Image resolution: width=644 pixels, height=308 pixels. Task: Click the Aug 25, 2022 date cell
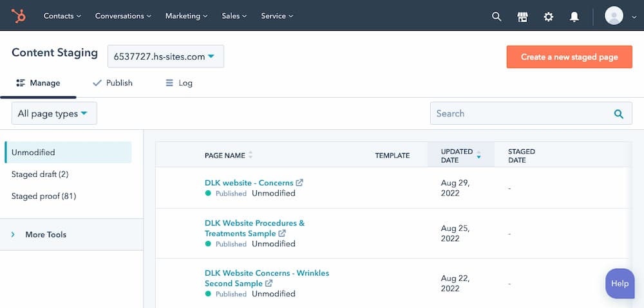(455, 233)
